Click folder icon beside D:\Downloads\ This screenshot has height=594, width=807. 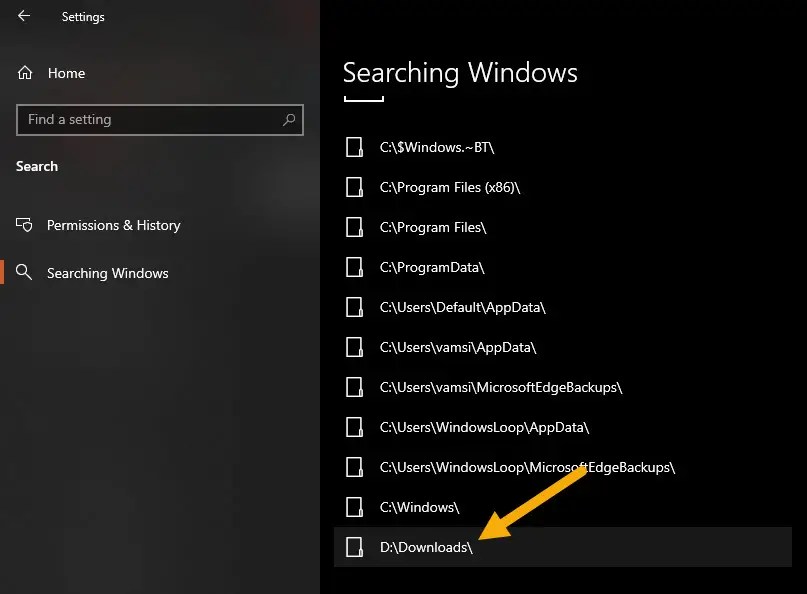click(354, 547)
